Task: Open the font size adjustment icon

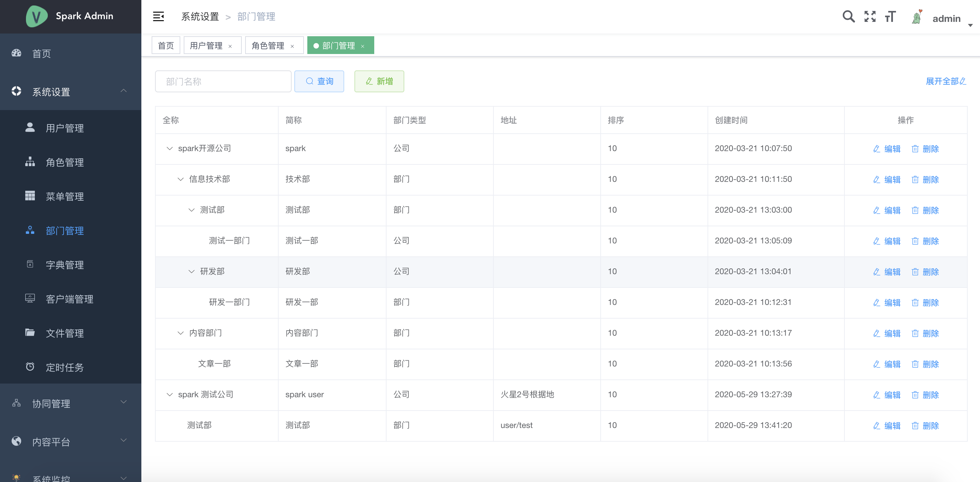Action: tap(890, 17)
